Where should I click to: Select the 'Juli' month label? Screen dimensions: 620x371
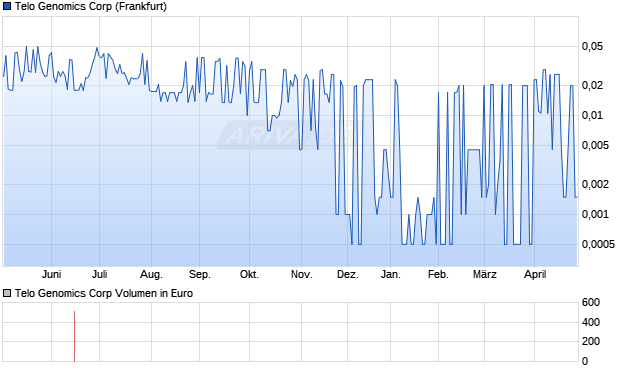[x=100, y=274]
